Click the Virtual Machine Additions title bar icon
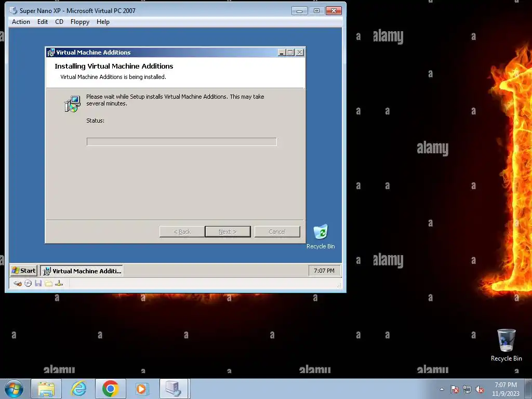 [x=51, y=52]
